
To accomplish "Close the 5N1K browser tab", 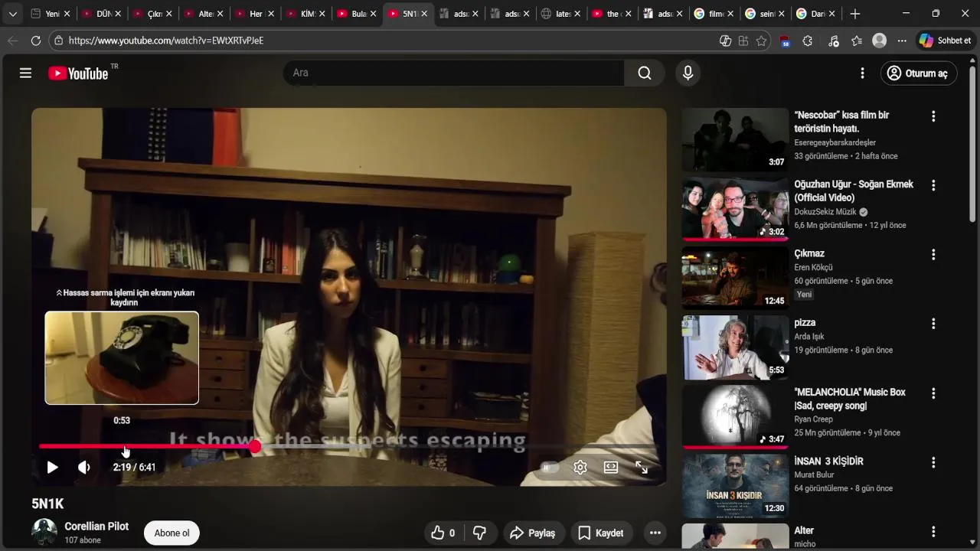I will click(x=423, y=14).
